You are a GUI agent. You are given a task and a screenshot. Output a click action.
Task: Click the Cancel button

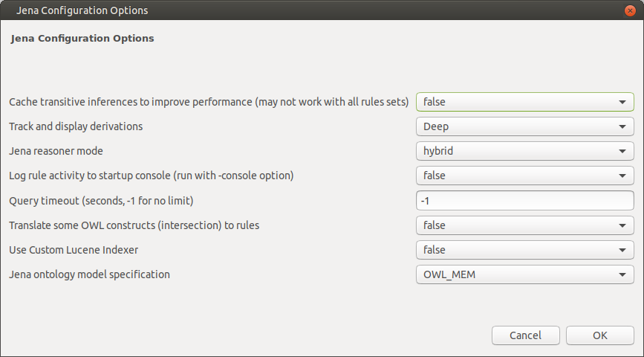526,335
